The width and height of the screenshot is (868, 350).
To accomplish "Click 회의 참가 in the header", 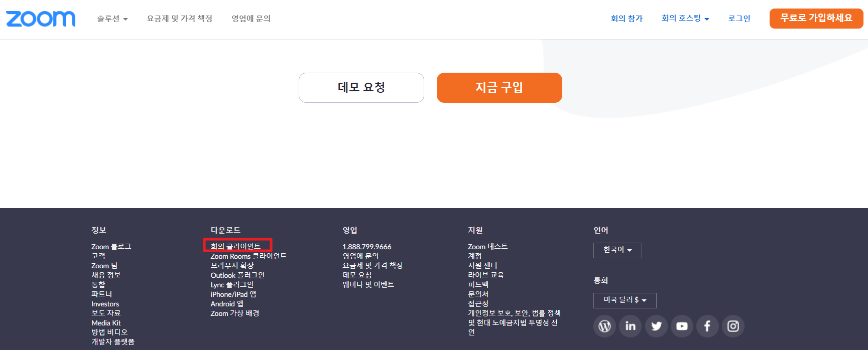I will [x=627, y=19].
